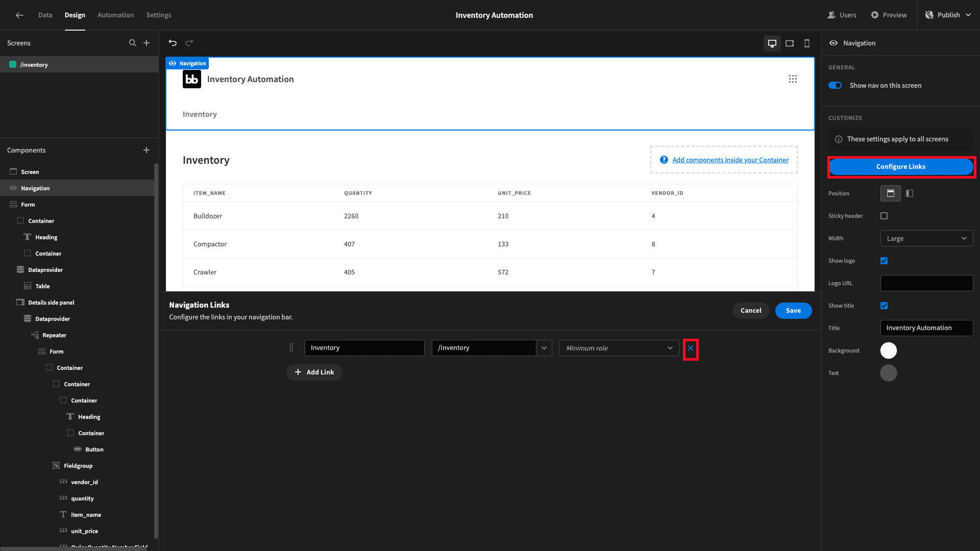Switch to mobile preview size
This screenshot has width=980, height=551.
(x=807, y=43)
